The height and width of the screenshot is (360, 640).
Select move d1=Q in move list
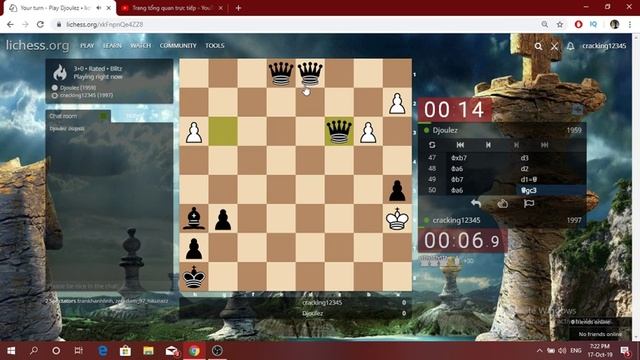tap(529, 180)
